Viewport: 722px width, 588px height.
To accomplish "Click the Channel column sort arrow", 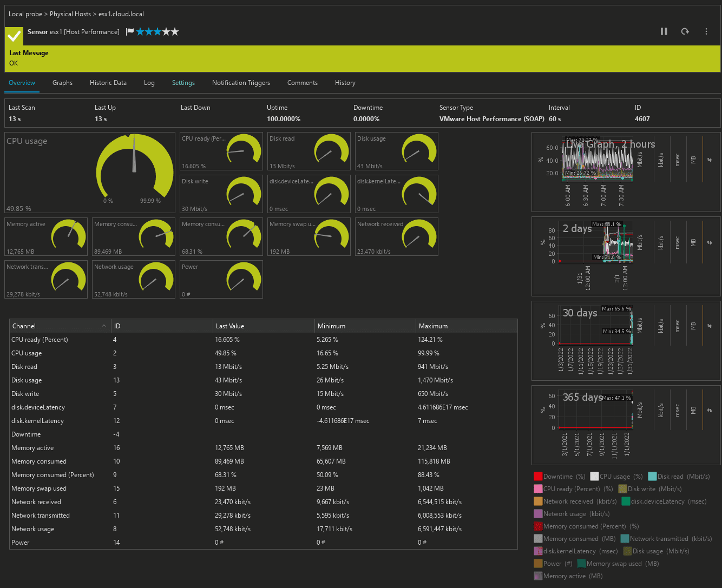I will (x=104, y=326).
